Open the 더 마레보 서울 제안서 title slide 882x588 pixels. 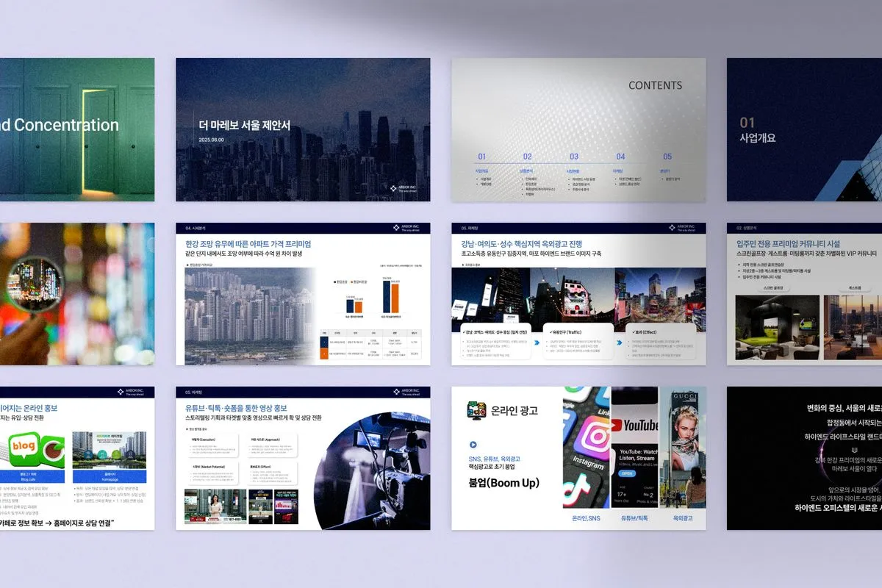[303, 129]
